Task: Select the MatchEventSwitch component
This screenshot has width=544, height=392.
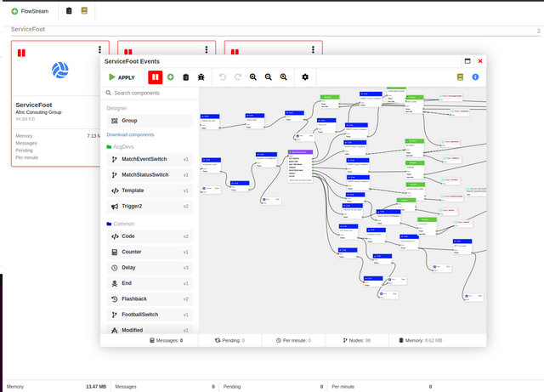Action: pos(150,159)
